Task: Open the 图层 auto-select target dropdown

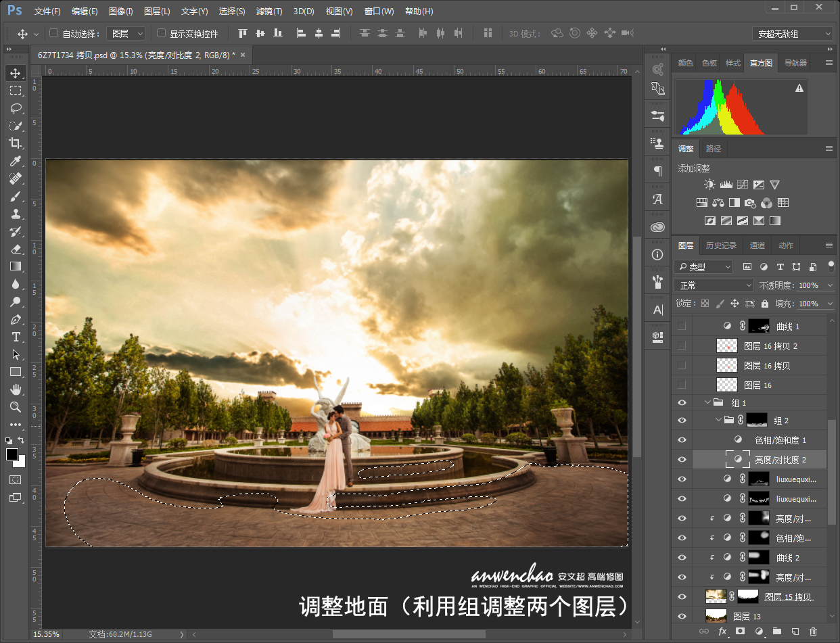Action: pos(126,33)
